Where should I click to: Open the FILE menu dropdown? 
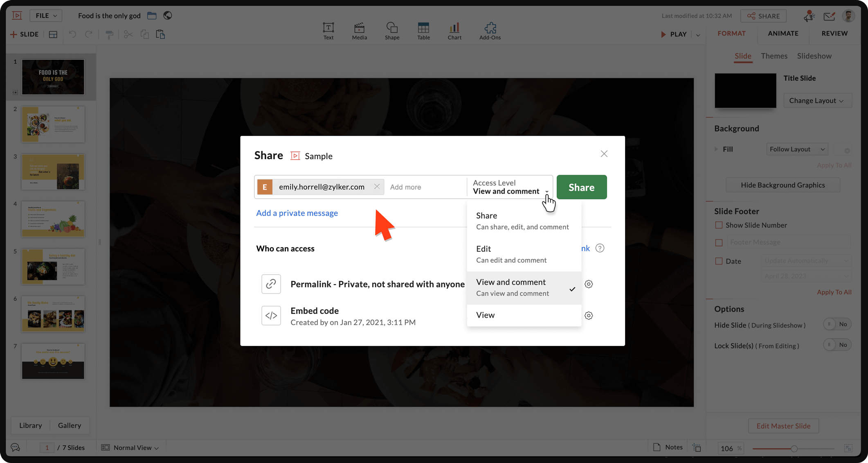coord(46,16)
